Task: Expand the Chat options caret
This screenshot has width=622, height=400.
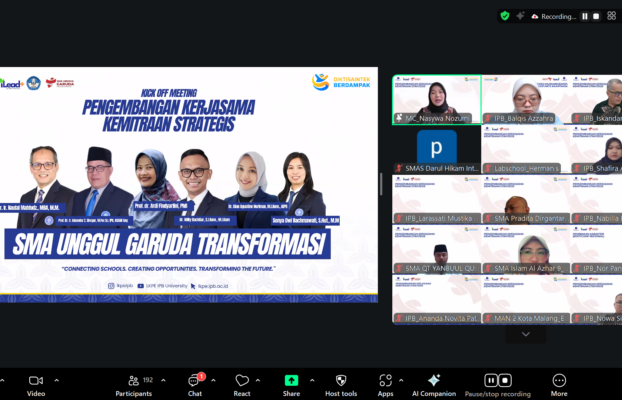Action: [213, 380]
